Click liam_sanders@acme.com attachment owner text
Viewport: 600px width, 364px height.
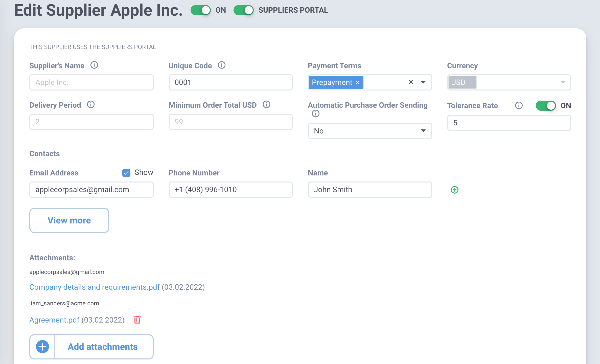64,303
